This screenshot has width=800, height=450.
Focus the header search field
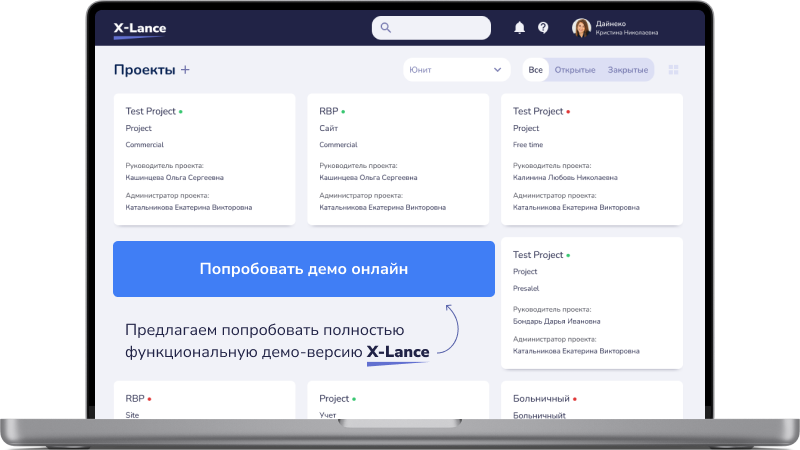431,28
